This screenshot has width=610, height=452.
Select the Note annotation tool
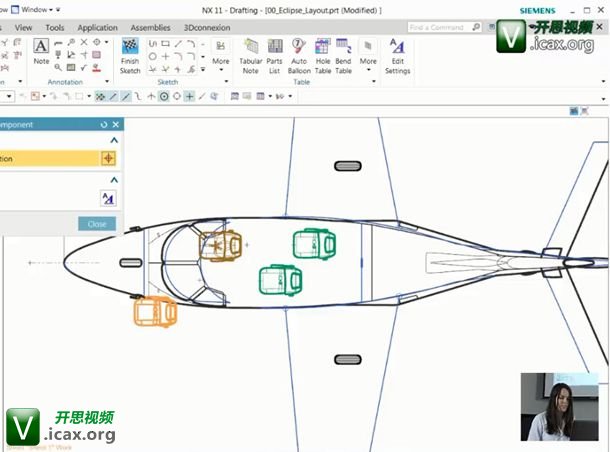click(x=41, y=51)
